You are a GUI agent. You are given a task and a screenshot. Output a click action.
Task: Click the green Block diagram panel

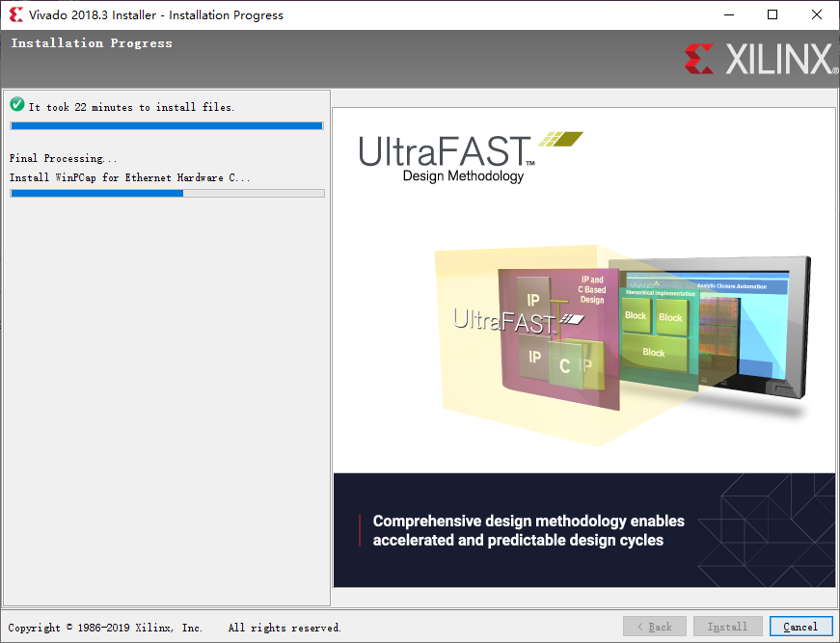(660, 337)
